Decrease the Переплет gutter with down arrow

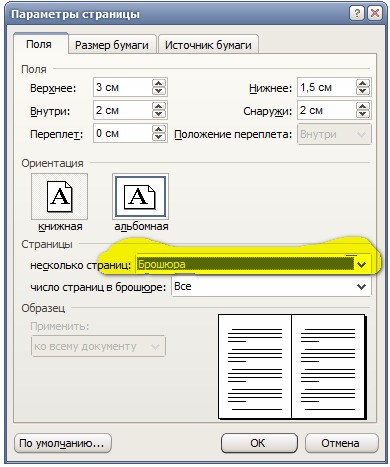(159, 137)
